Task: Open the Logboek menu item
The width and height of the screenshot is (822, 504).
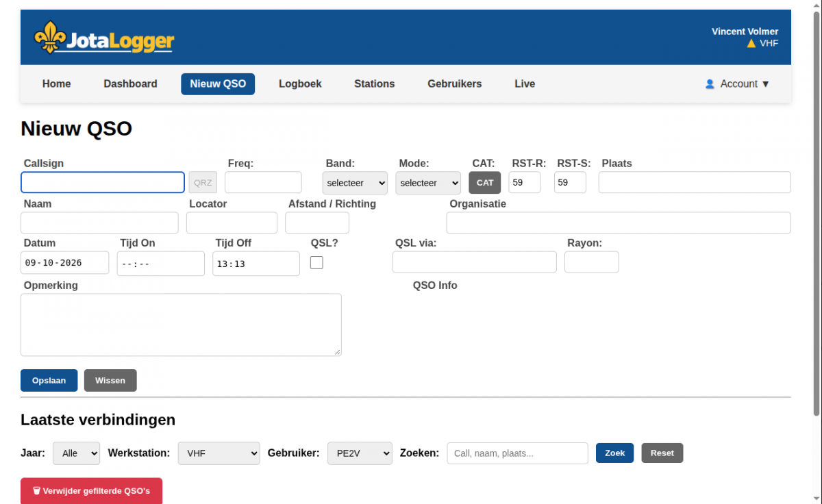Action: click(300, 84)
